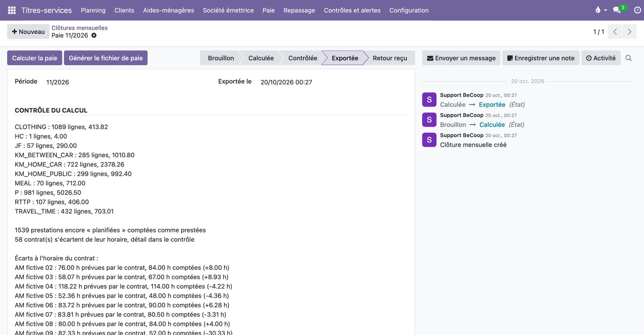Click the line 'MEAL : 70 lignes, 712.00'
This screenshot has width=644, height=335.
coord(50,183)
